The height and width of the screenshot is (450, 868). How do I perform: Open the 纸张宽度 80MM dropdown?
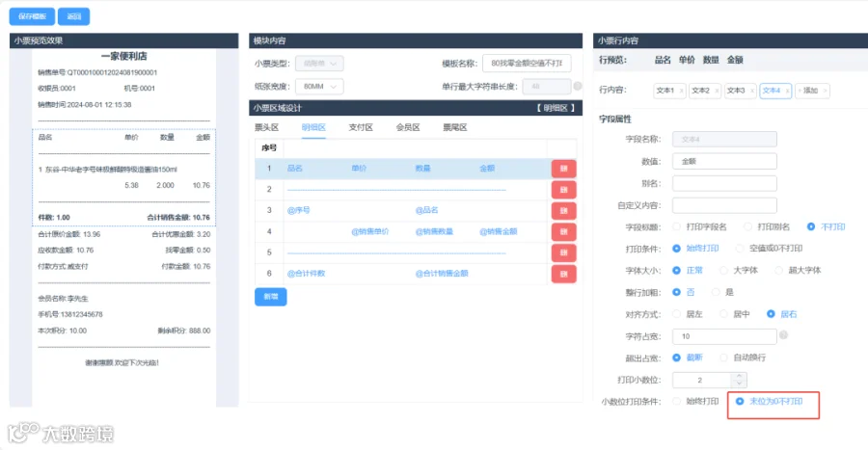[x=319, y=87]
